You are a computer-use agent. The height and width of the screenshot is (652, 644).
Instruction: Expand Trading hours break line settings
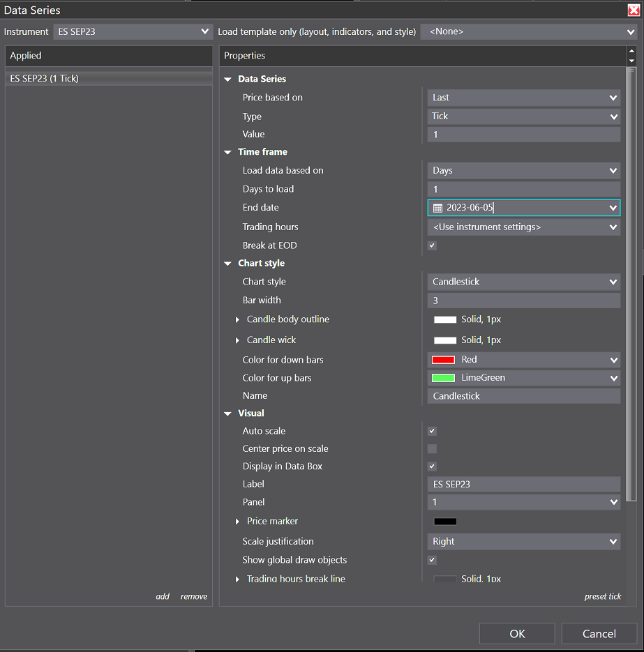(237, 579)
